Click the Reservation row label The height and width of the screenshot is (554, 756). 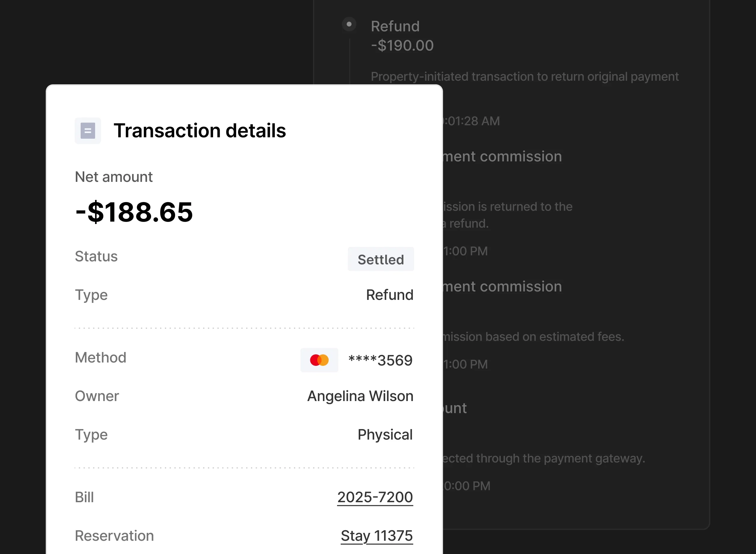click(114, 536)
